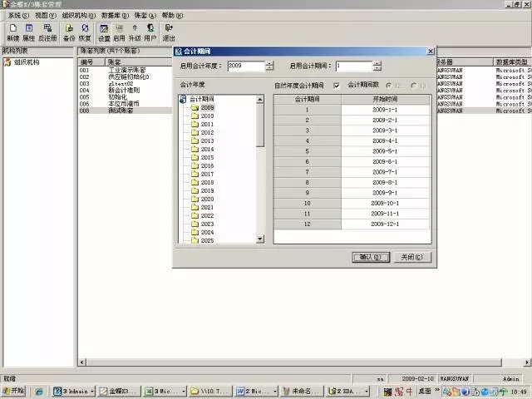The image size is (532, 399).
Task: Click the year tree scrollbar up arrow
Action: (260, 99)
